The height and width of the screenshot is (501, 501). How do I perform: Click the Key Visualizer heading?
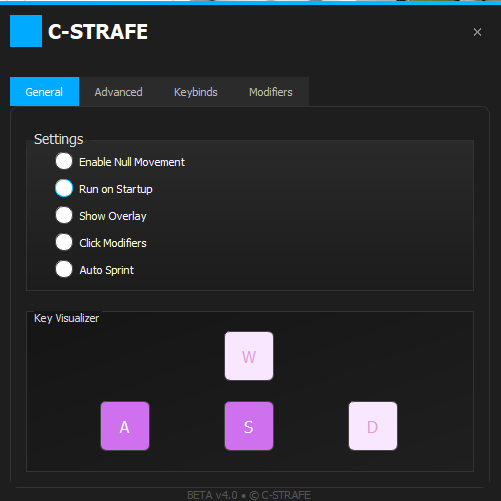tap(66, 318)
